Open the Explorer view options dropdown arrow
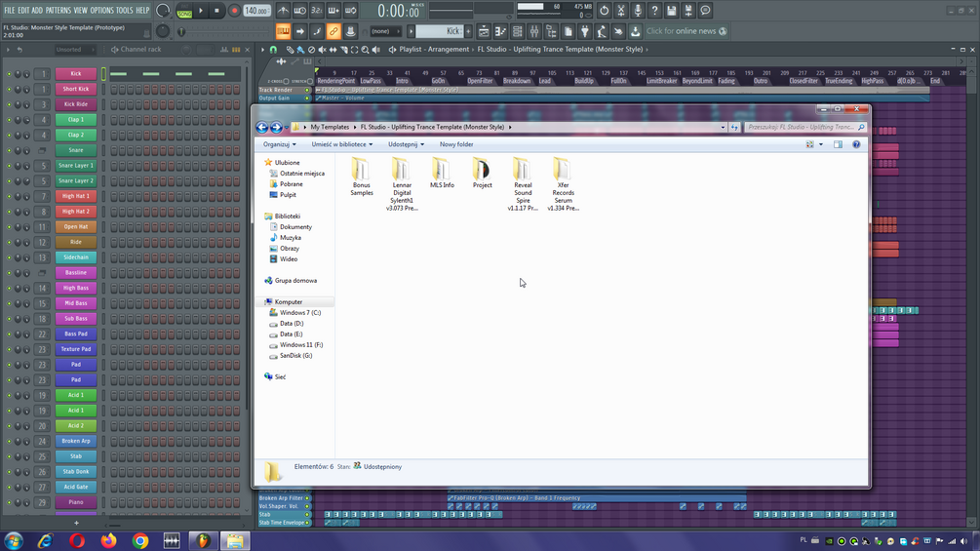This screenshot has width=980, height=551. 821,144
